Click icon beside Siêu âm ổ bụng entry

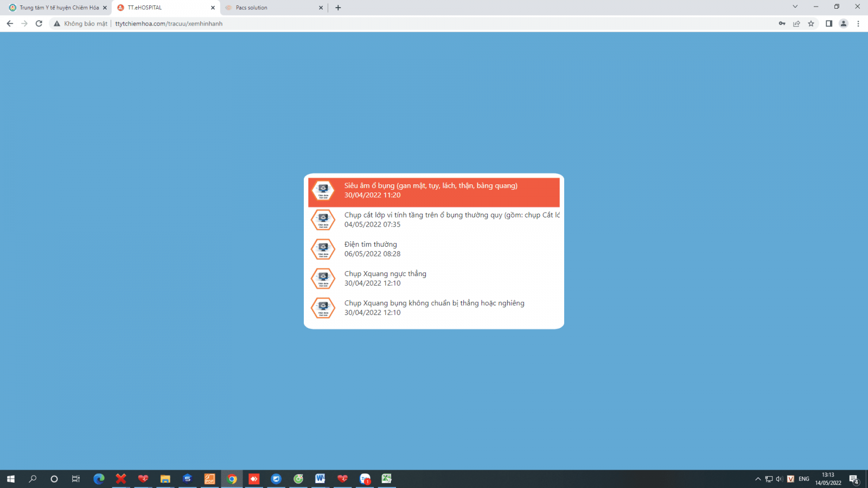coord(323,191)
